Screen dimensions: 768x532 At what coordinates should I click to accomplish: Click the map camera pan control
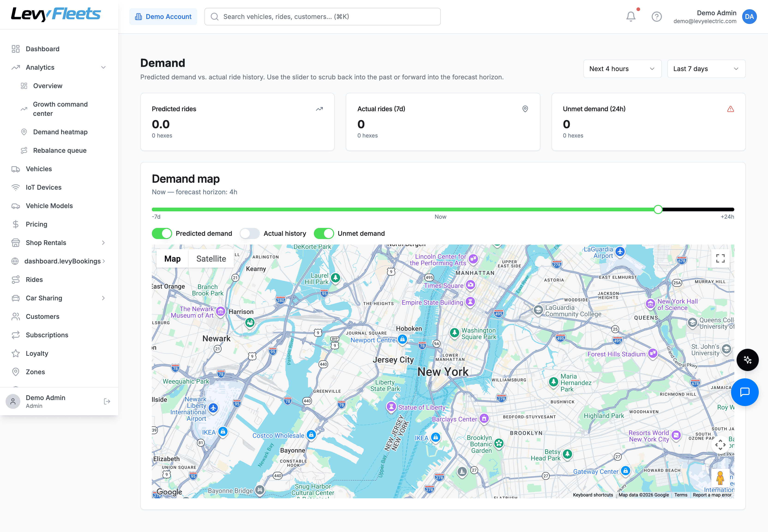coord(720,445)
